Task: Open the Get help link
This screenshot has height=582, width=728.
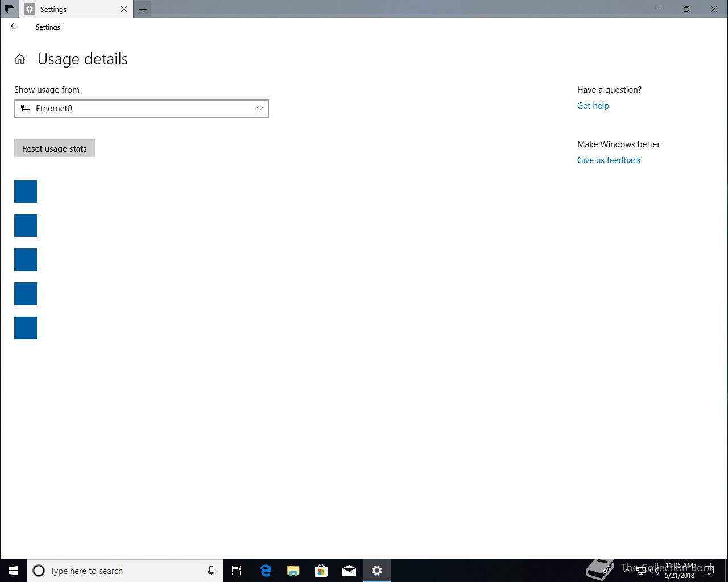Action: tap(593, 105)
